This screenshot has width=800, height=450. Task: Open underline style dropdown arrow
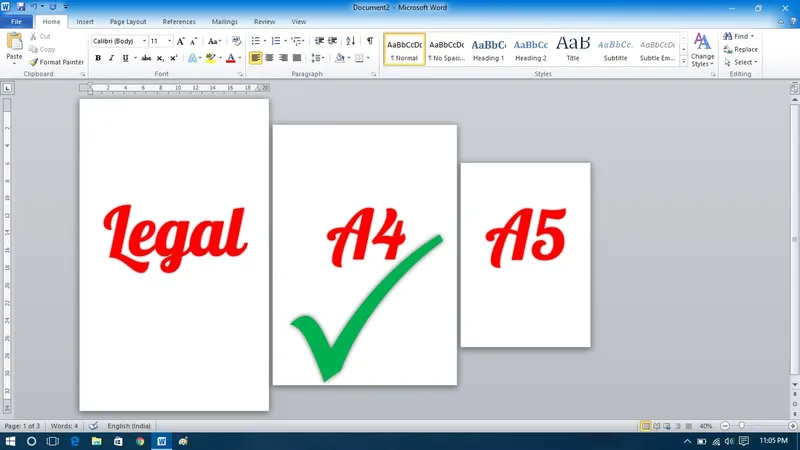click(x=135, y=58)
